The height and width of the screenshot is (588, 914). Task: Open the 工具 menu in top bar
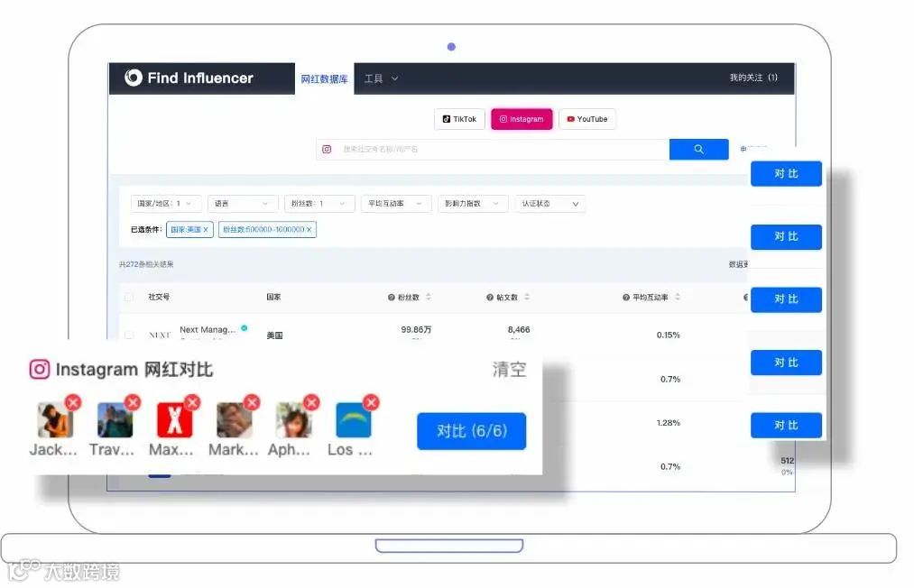pos(382,78)
